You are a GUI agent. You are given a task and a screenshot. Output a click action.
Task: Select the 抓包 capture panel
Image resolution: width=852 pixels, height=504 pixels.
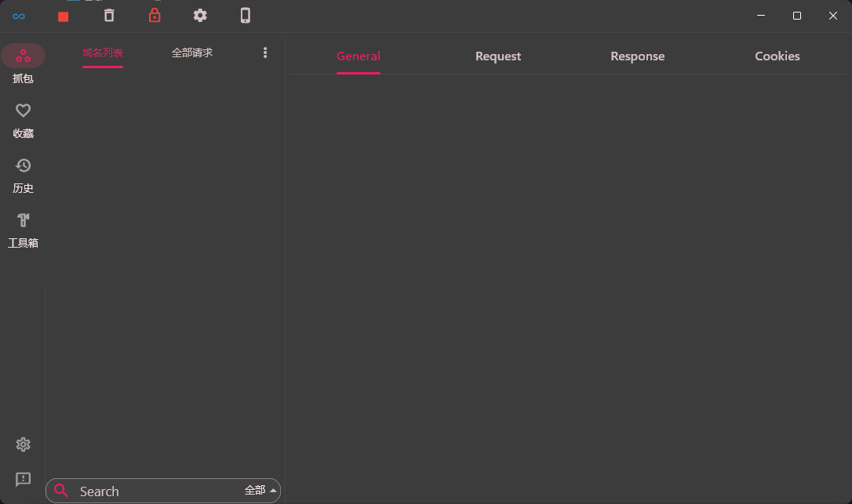coord(23,63)
